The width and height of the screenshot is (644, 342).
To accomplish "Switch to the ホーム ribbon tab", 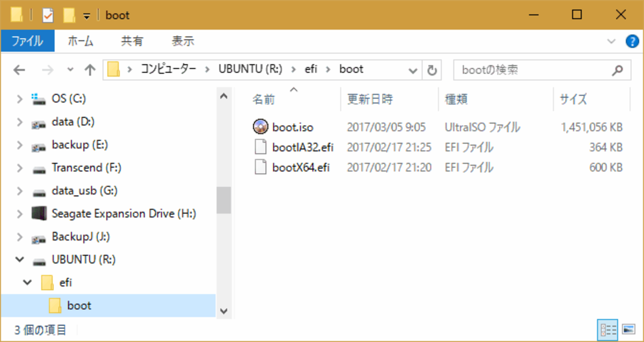I will (x=80, y=41).
